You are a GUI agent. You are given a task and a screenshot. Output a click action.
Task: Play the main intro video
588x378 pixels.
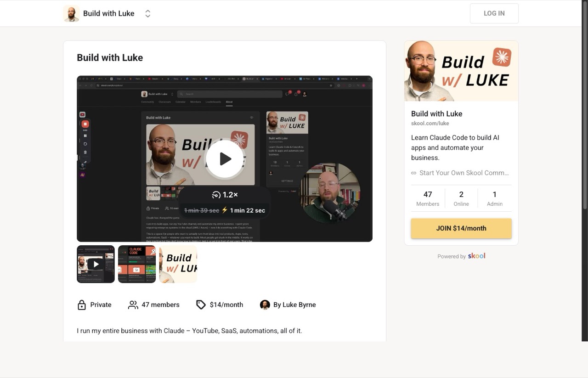click(x=225, y=159)
